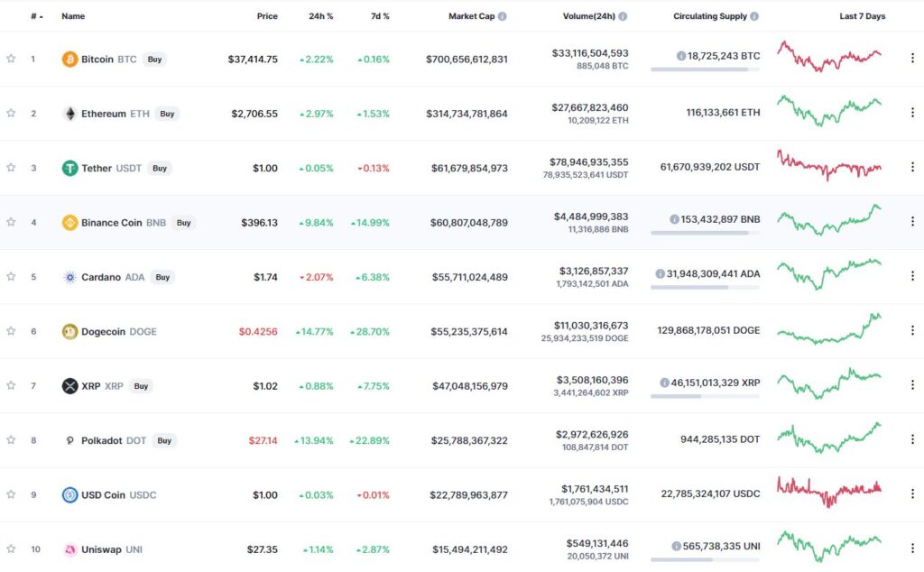Click Bitcoin's circulating supply progress bar
This screenshot has height=572, width=924.
tap(706, 69)
